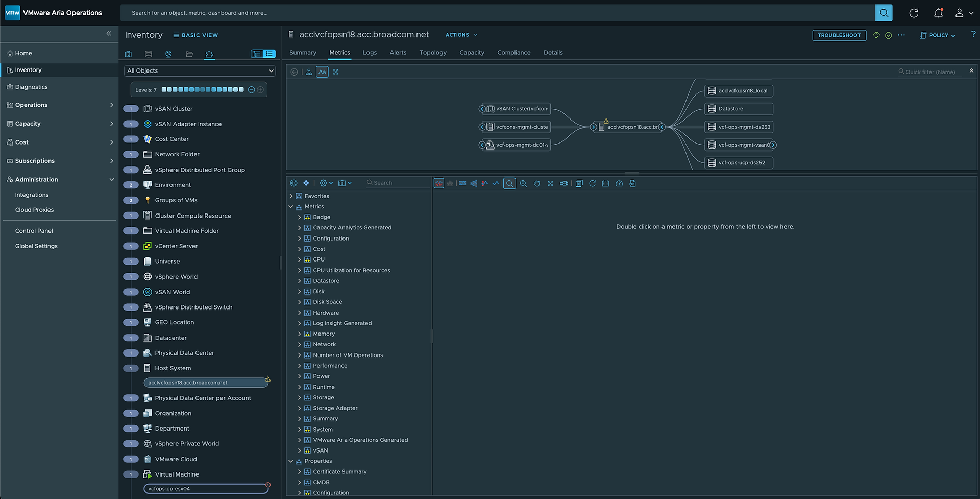Switch to the Compliance tab
The height and width of the screenshot is (499, 980).
click(x=514, y=53)
